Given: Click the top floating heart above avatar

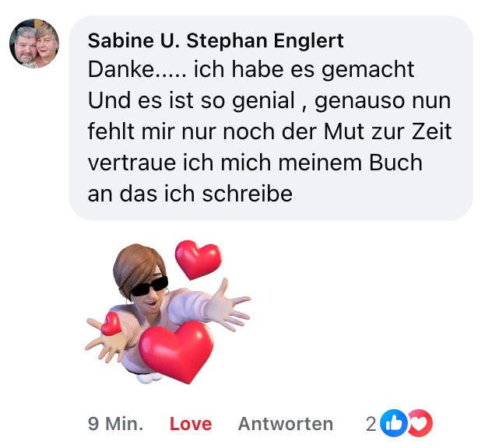Looking at the screenshot, I should tap(199, 260).
